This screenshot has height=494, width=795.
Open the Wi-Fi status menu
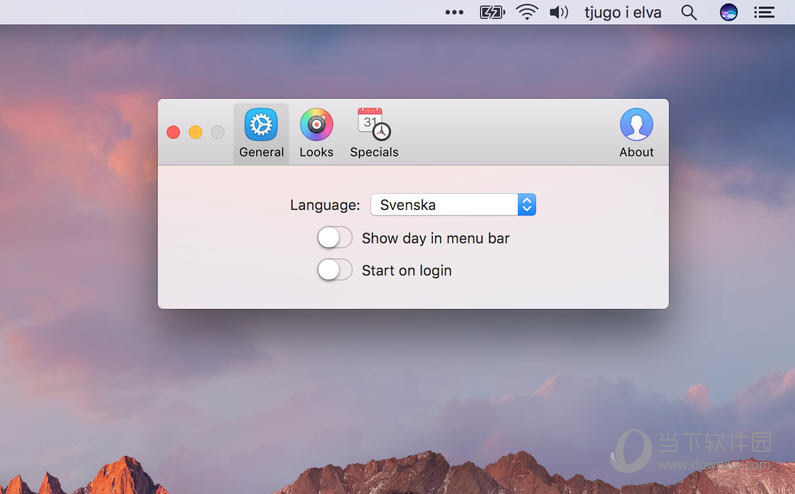coord(527,12)
